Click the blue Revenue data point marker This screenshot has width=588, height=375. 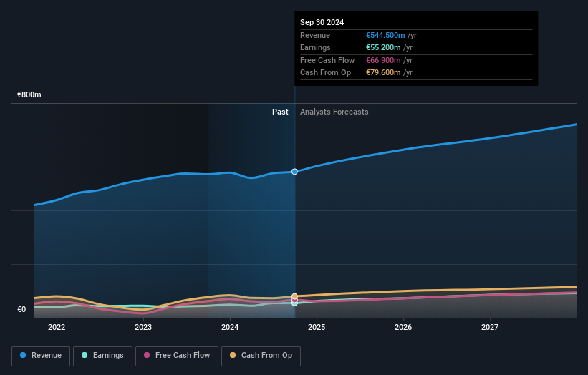click(x=294, y=172)
